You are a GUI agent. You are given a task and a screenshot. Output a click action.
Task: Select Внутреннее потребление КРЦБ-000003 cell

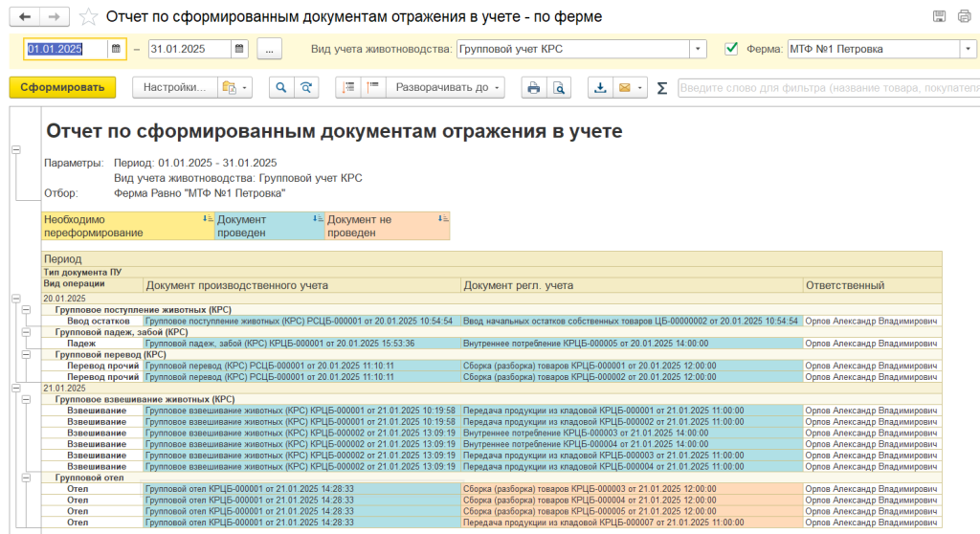632,433
